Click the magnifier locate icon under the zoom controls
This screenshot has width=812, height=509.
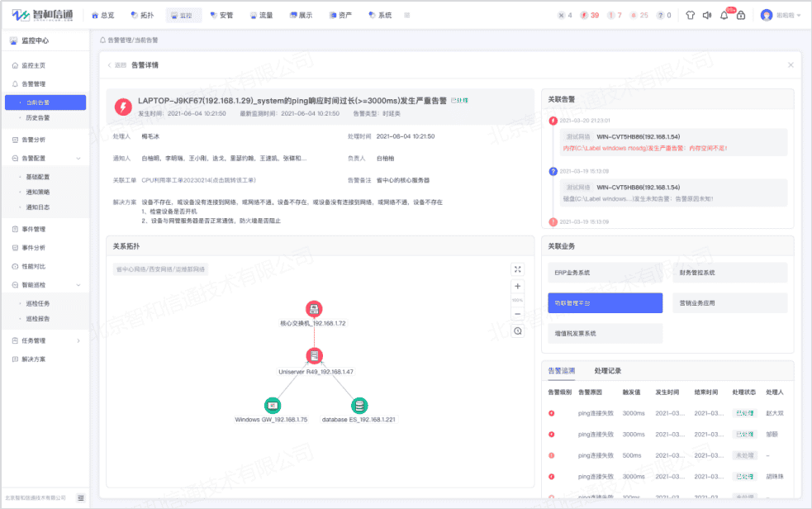[x=516, y=329]
